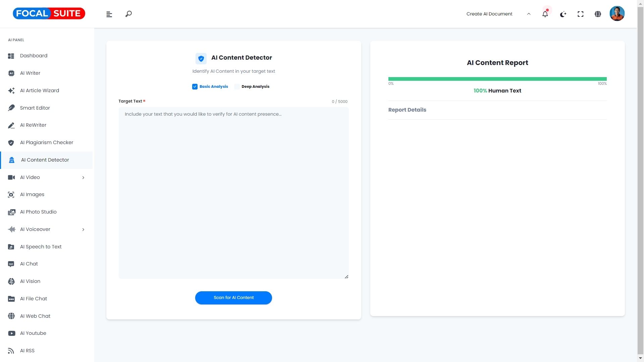This screenshot has height=362, width=644.
Task: Open the AI Plagiarism Checker menu item
Action: coord(46,142)
